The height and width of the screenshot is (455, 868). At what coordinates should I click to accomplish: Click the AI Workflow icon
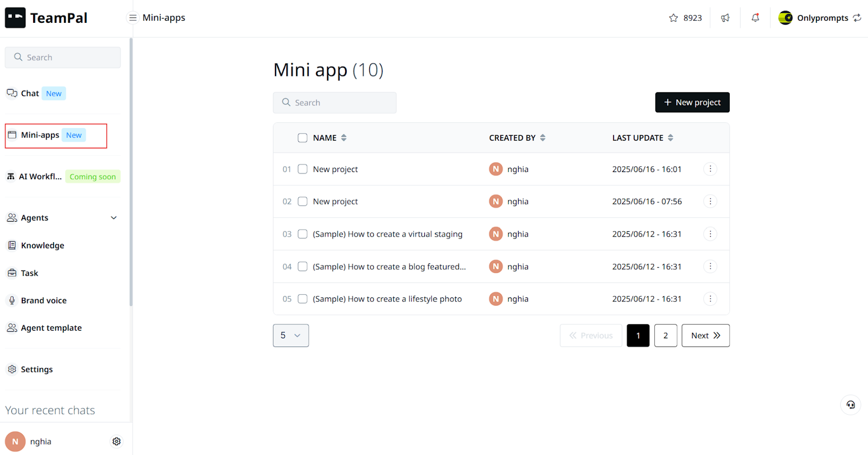click(11, 176)
